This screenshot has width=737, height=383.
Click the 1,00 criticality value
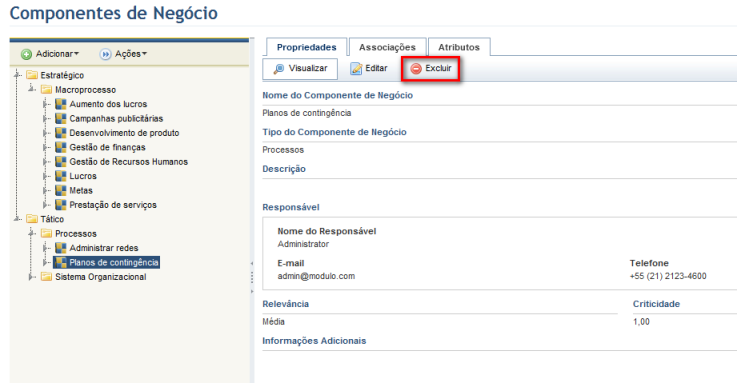click(x=641, y=322)
